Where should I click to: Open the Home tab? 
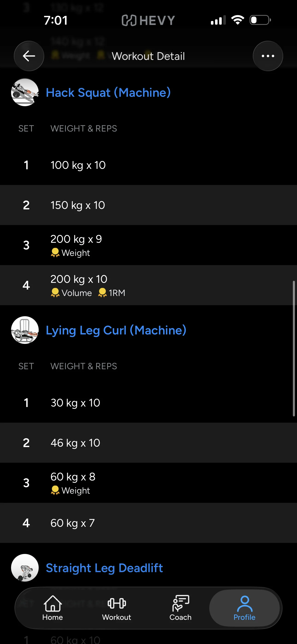click(52, 608)
